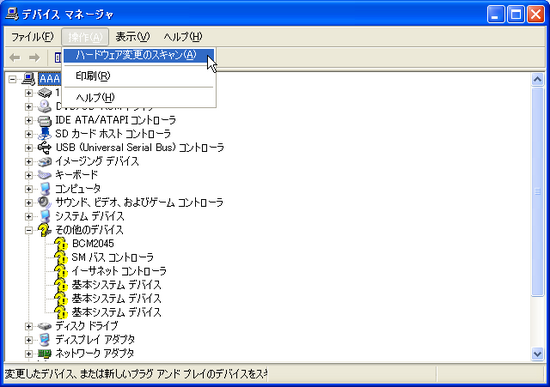Click the computer (コンピュータ) category icon
Image resolution: width=550 pixels, height=387 pixels.
click(45, 189)
